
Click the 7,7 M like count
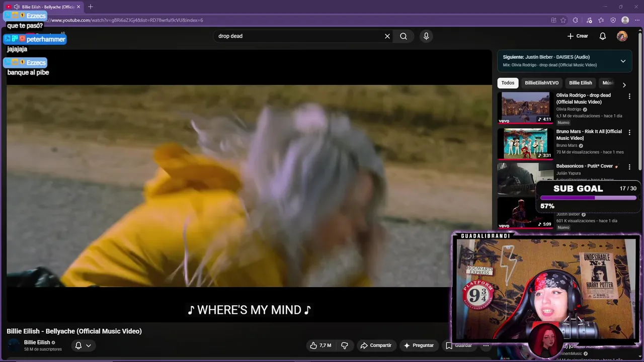(325, 345)
